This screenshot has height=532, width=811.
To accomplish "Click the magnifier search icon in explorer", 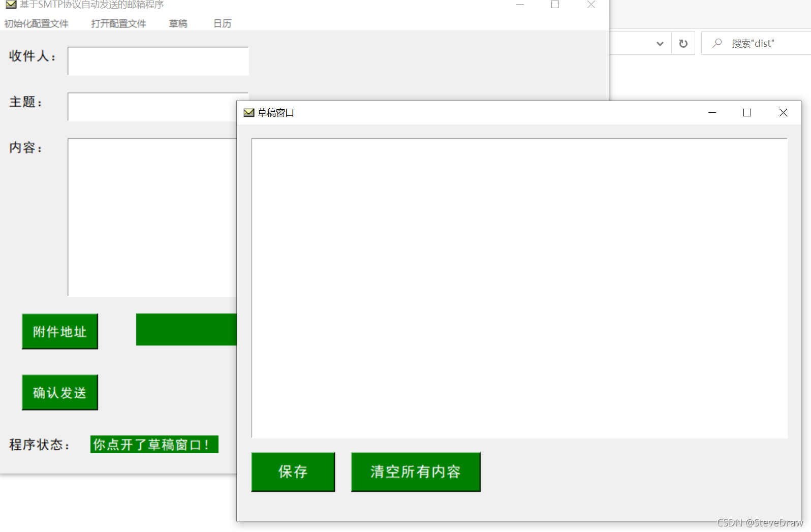I will [x=717, y=43].
